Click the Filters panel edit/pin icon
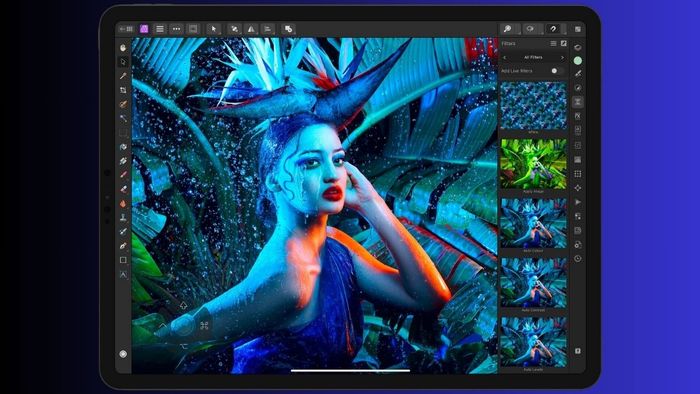The width and height of the screenshot is (700, 394). click(564, 43)
